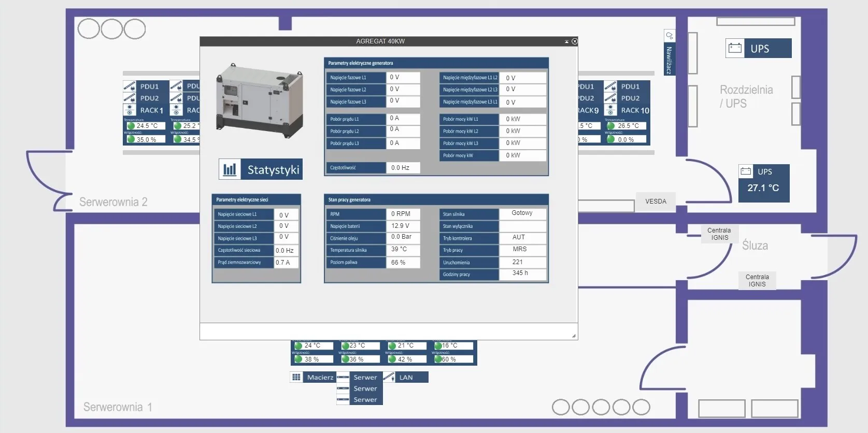This screenshot has height=433, width=868.
Task: Select the Macierz label
Action: pyautogui.click(x=320, y=377)
